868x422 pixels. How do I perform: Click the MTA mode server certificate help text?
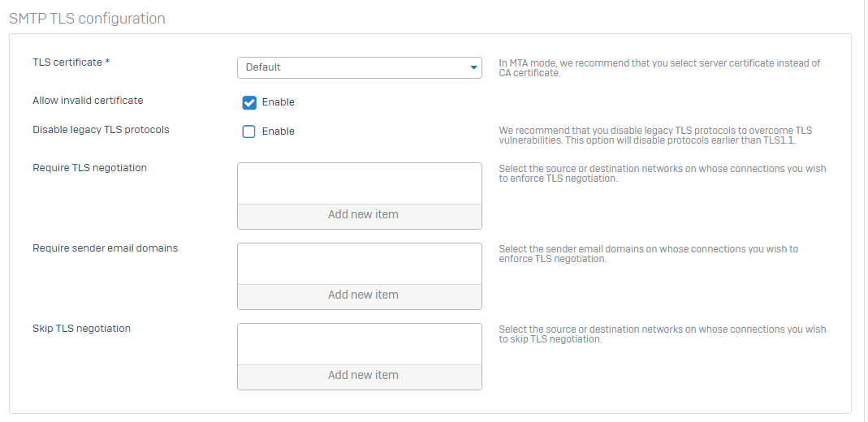[659, 68]
